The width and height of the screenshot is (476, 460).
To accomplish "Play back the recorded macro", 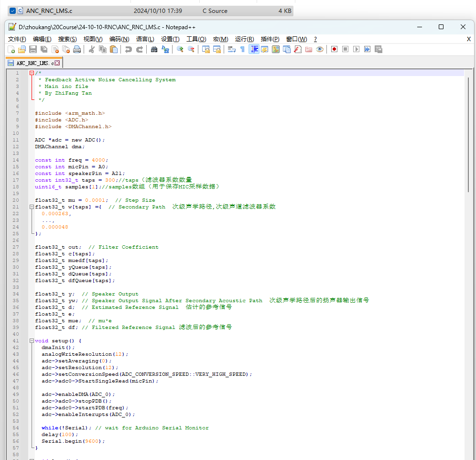I will pos(356,49).
